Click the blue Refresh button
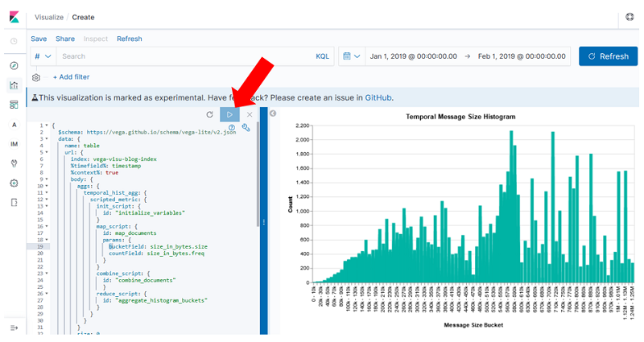 pos(608,56)
